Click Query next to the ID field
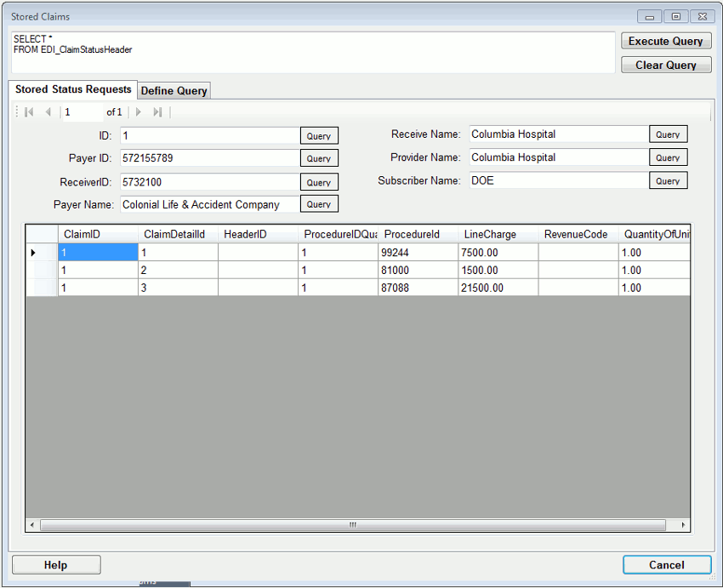Viewport: 723px width, 588px height. pyautogui.click(x=319, y=134)
